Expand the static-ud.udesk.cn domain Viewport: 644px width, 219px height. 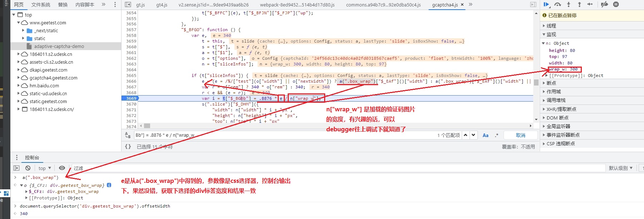19,93
